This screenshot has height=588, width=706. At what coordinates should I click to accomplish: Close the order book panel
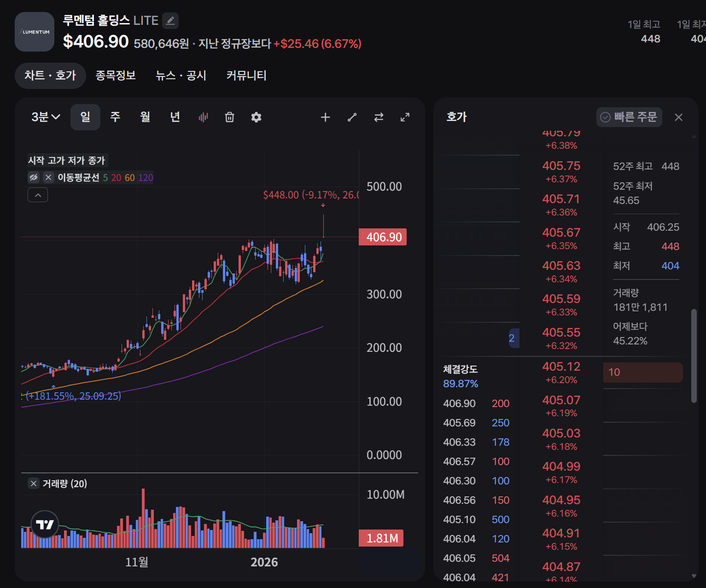click(x=678, y=117)
